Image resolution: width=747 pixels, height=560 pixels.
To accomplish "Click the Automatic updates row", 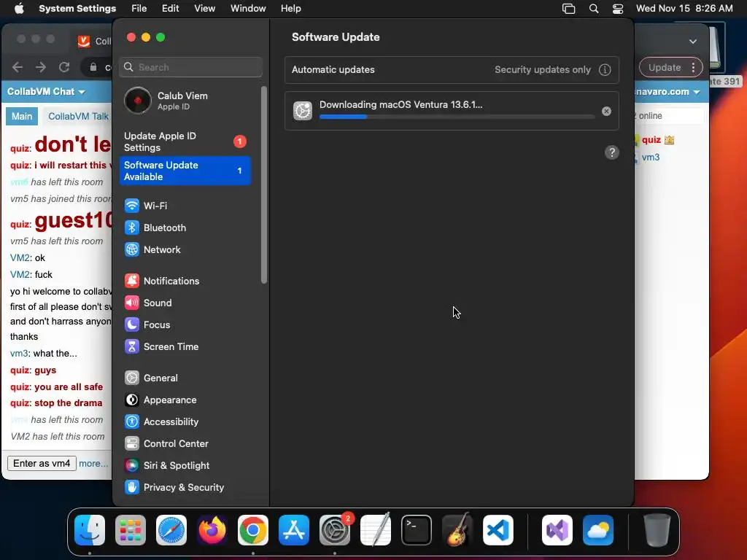I will click(x=452, y=70).
